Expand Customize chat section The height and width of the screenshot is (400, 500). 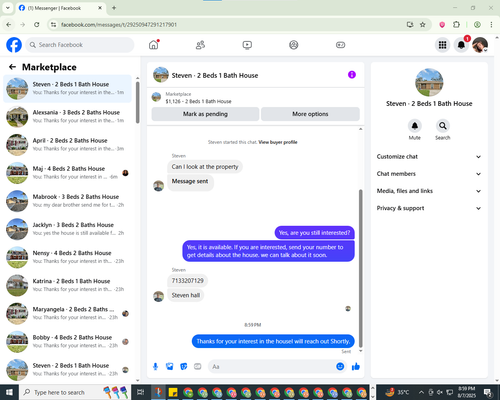pyautogui.click(x=429, y=157)
